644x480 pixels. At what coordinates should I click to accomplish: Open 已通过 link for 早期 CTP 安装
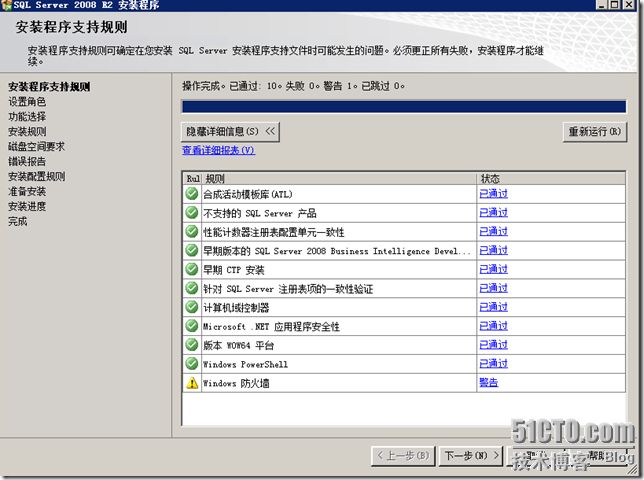(x=493, y=269)
